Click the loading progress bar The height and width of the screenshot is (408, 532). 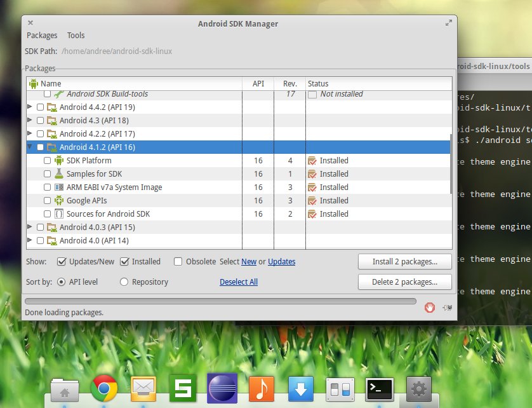pos(220,301)
